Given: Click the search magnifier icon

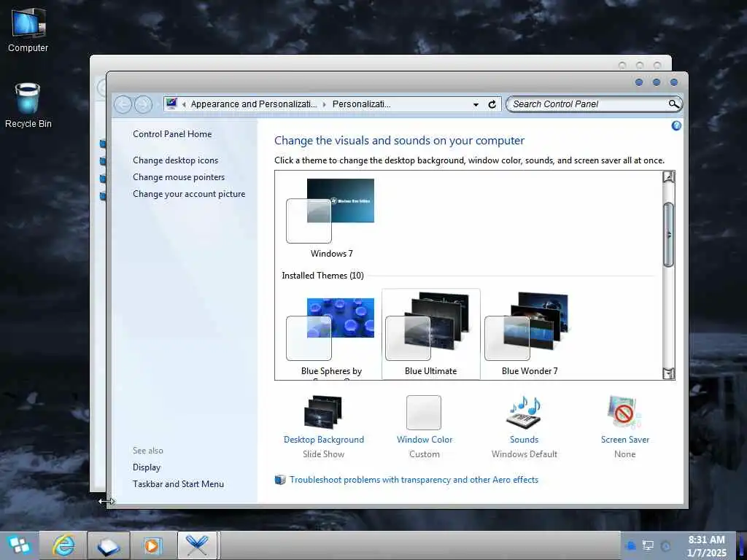Looking at the screenshot, I should tap(673, 104).
